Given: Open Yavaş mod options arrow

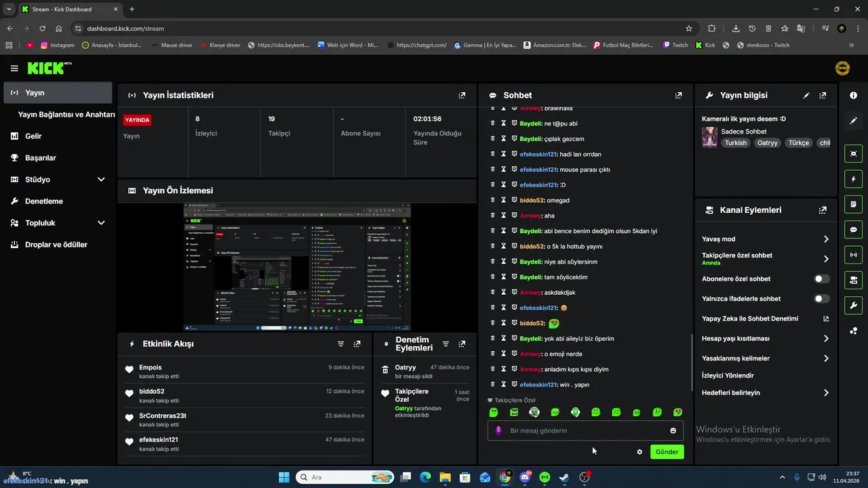Looking at the screenshot, I should click(x=826, y=239).
